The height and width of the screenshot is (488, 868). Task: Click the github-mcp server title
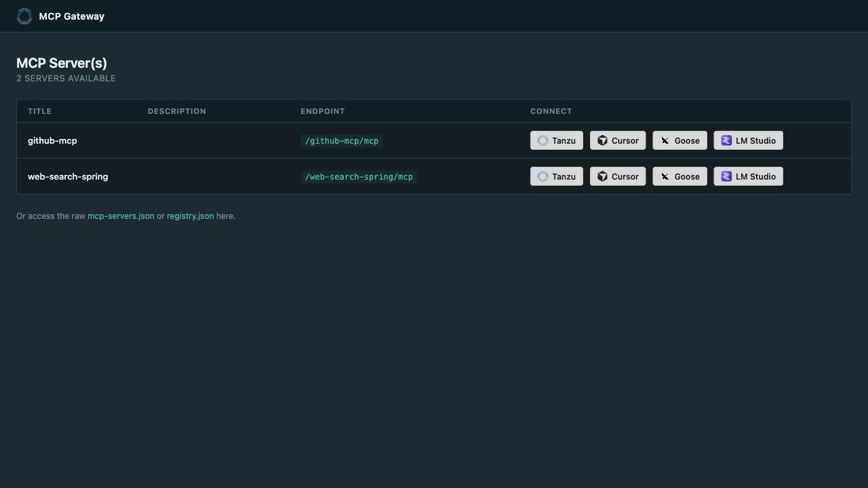52,140
